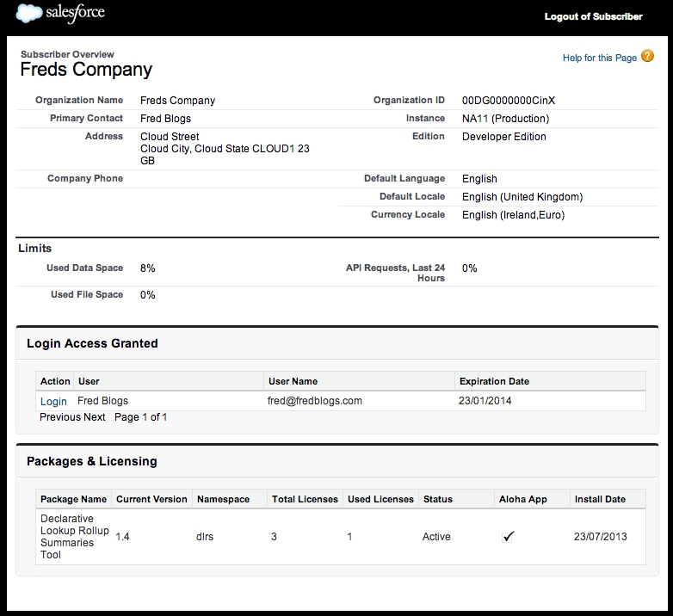Click the Action column header

coord(55,381)
